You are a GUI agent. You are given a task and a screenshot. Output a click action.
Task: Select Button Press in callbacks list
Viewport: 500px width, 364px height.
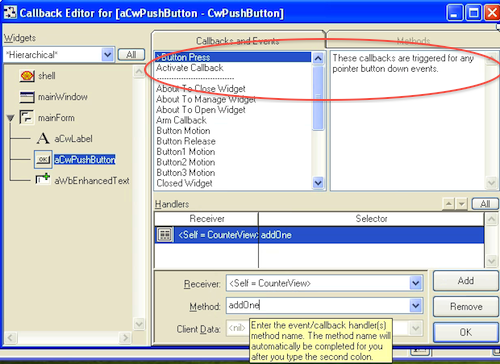233,57
